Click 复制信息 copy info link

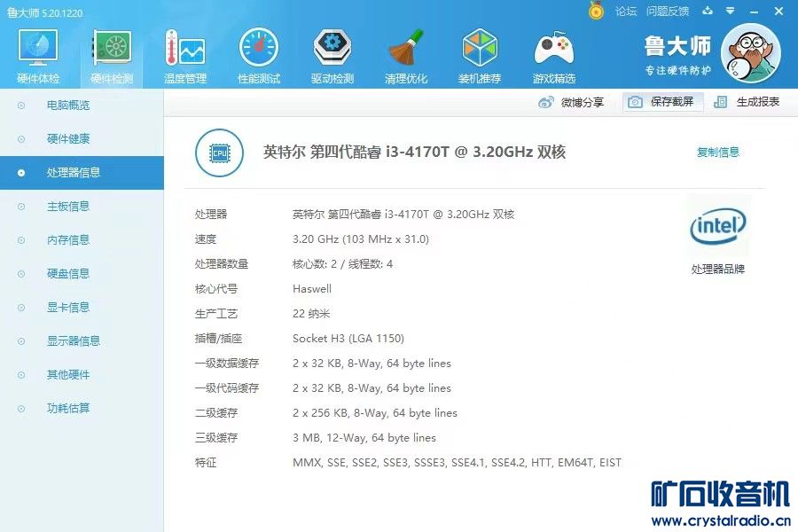(x=718, y=153)
